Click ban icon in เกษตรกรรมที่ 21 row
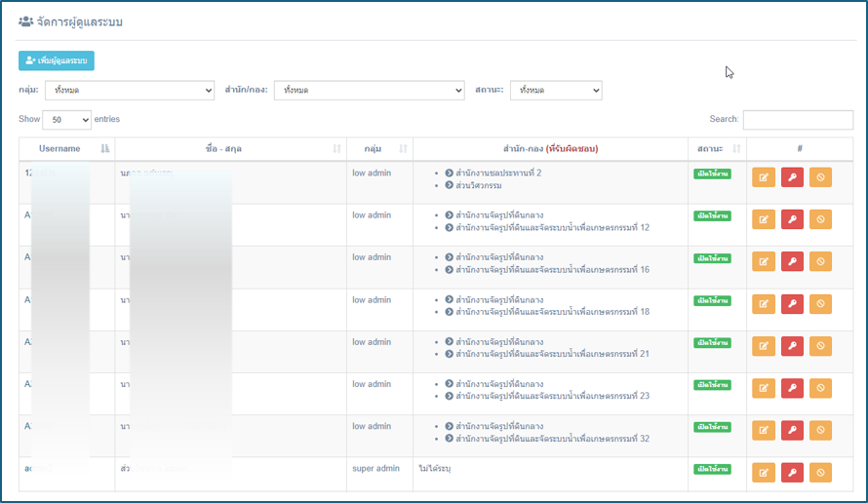 pos(820,346)
